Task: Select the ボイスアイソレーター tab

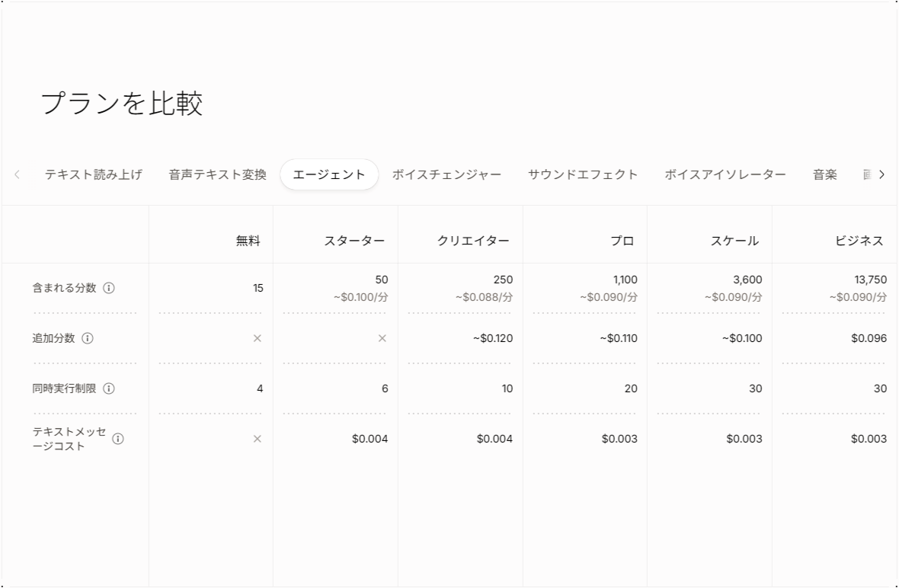Action: point(725,174)
